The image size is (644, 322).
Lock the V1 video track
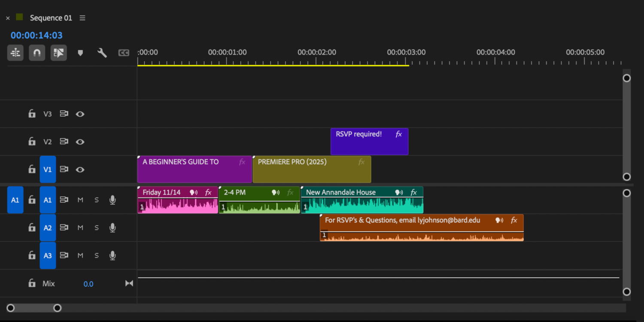pyautogui.click(x=32, y=170)
